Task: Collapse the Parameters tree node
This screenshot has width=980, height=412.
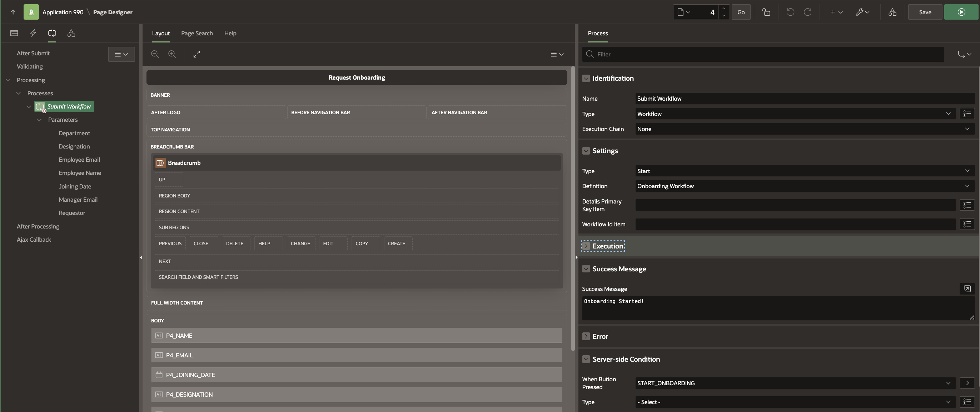Action: pyautogui.click(x=39, y=120)
